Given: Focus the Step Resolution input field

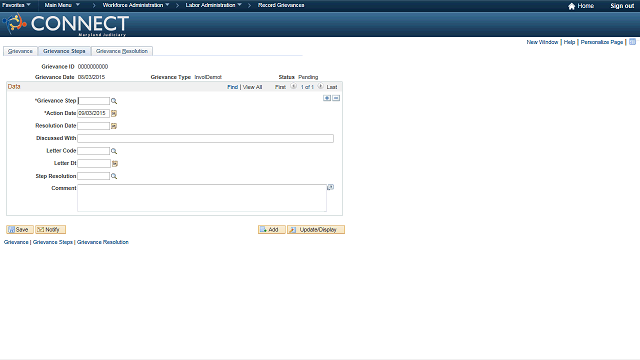Looking at the screenshot, I should 93,176.
